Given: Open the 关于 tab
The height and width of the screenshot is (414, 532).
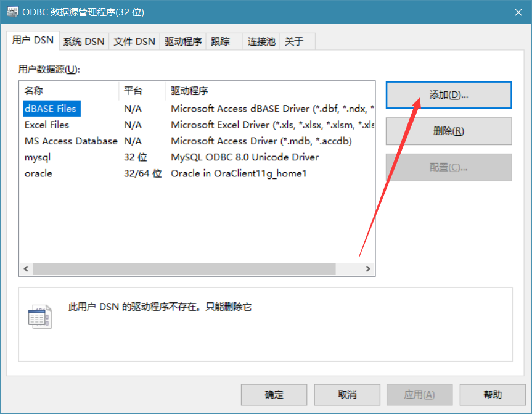Looking at the screenshot, I should (x=294, y=41).
